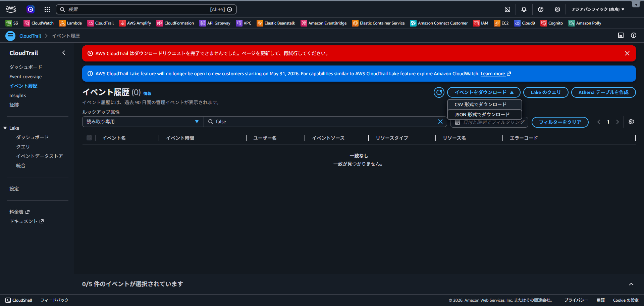Viewport: 644px width, 306px height.
Task: Open API Gateway shortcut
Action: coord(215,23)
